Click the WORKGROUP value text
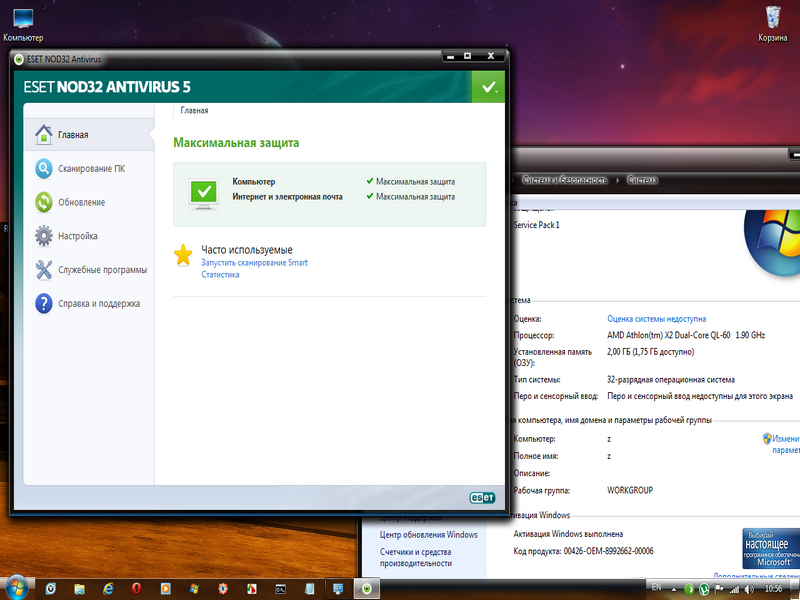Screen dimensions: 800x600 click(x=630, y=490)
